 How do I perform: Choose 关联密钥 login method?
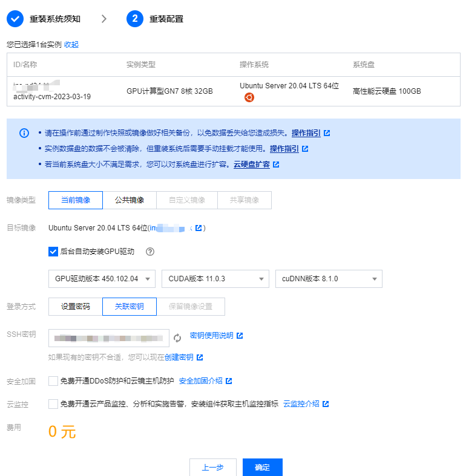(130, 307)
